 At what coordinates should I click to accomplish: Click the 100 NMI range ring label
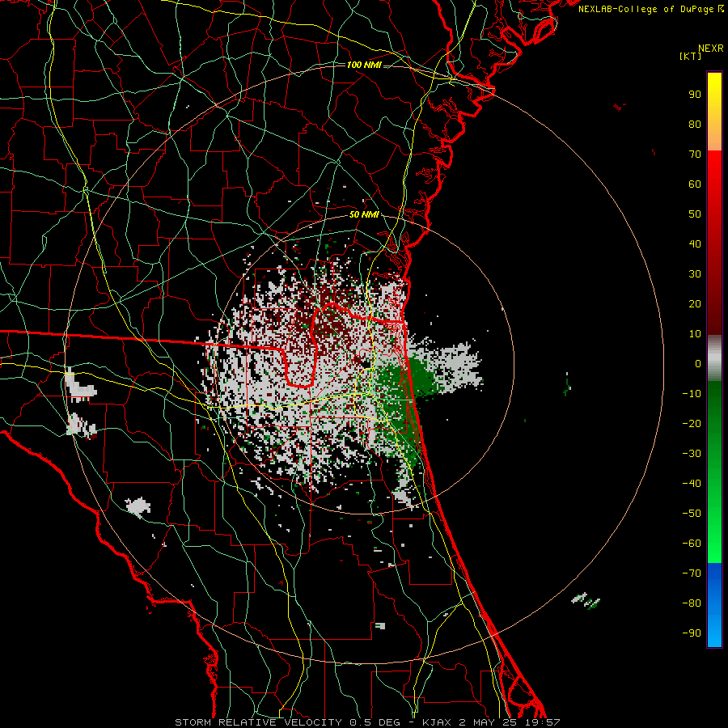pyautogui.click(x=364, y=65)
